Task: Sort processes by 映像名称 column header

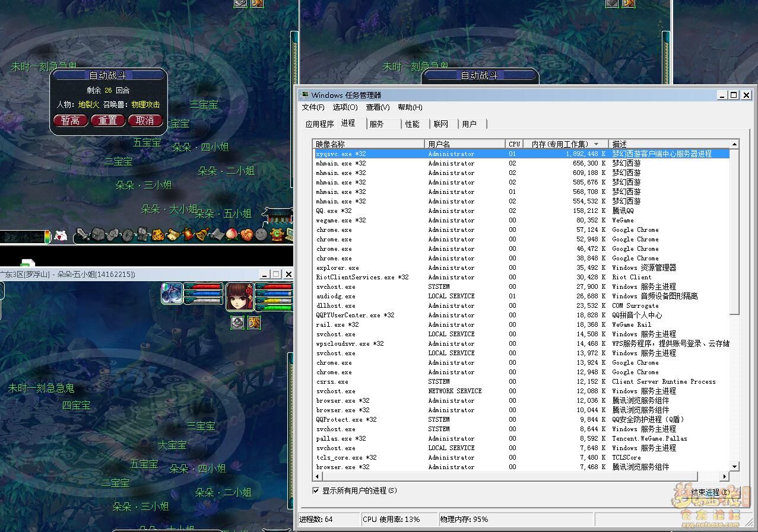Action: coord(369,144)
